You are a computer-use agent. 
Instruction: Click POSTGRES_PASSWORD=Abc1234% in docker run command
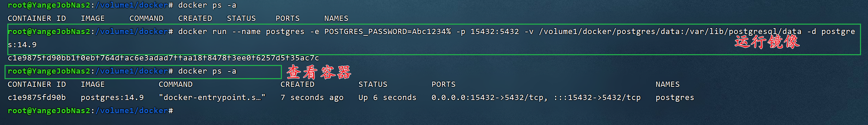(387, 32)
